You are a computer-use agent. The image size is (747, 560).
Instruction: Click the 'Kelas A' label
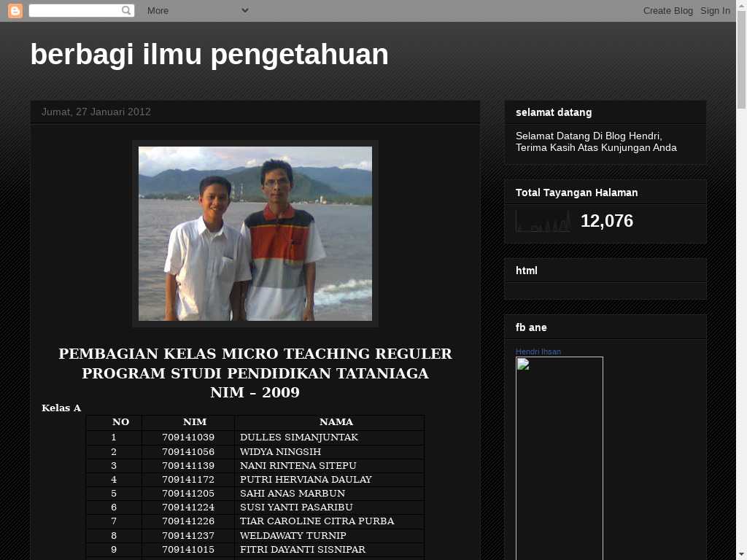tap(61, 408)
